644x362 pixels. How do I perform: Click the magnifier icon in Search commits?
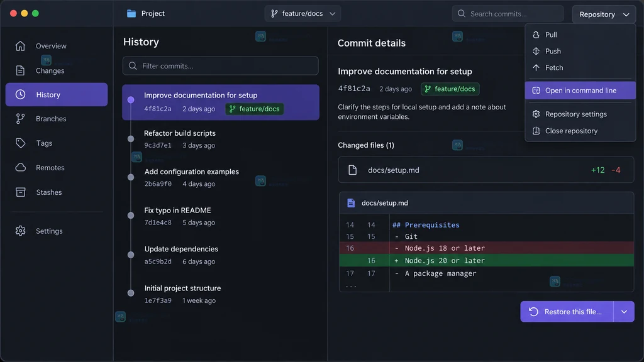461,14
